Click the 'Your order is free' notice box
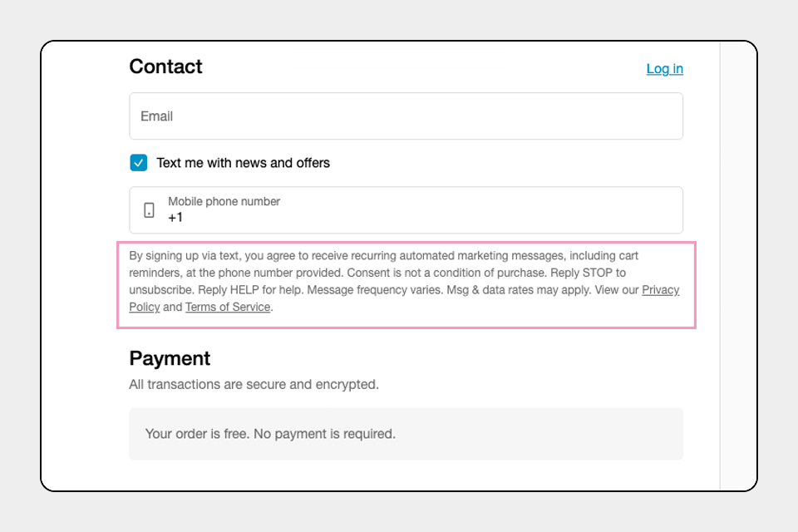798x532 pixels. [406, 434]
